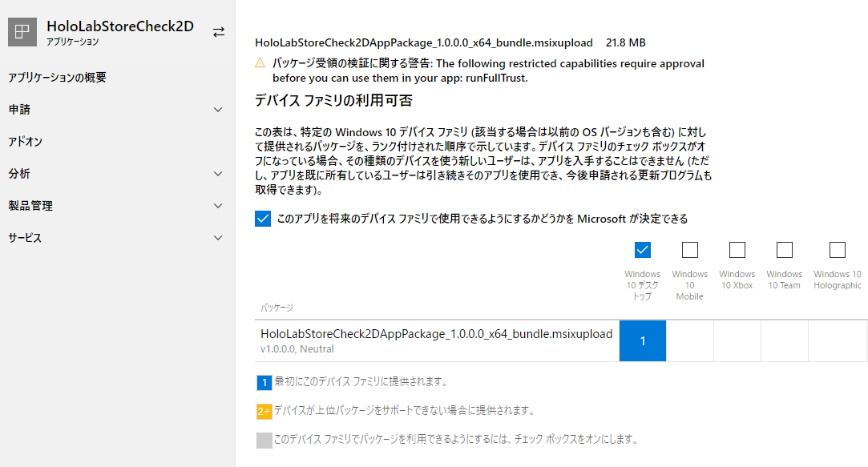Click the 'Windows 10 Holographic' column label
Image resolution: width=868 pixels, height=467 pixels.
[838, 280]
